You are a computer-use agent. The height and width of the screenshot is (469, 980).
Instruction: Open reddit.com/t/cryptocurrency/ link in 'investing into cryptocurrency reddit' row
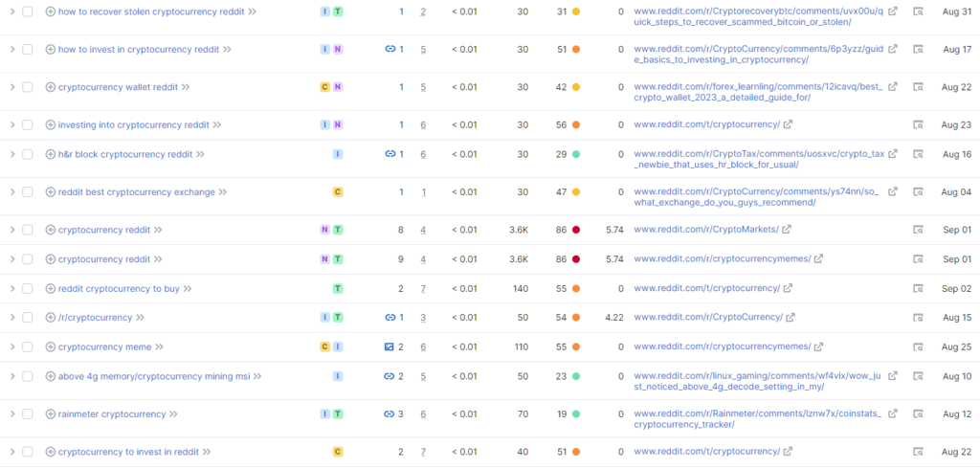point(707,124)
